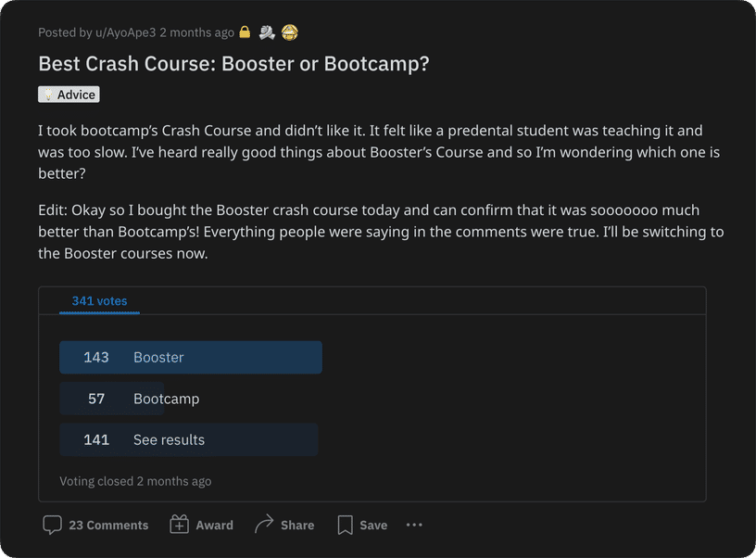
Task: Open the 341 votes tab
Action: click(x=99, y=301)
